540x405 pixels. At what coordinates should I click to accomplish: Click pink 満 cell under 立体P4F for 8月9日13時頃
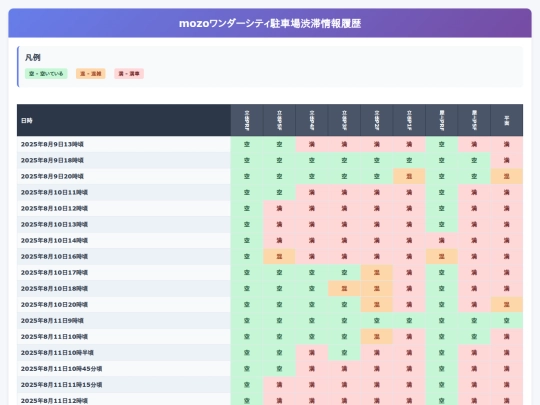click(312, 144)
